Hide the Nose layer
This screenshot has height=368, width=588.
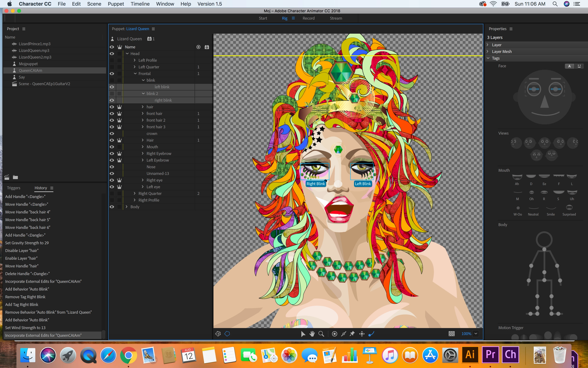click(x=112, y=167)
